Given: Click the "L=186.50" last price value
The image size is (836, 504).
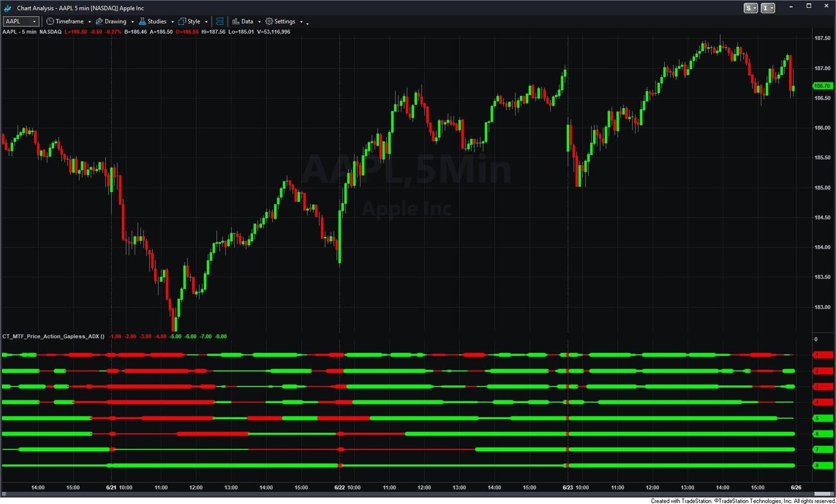Looking at the screenshot, I should coord(76,32).
